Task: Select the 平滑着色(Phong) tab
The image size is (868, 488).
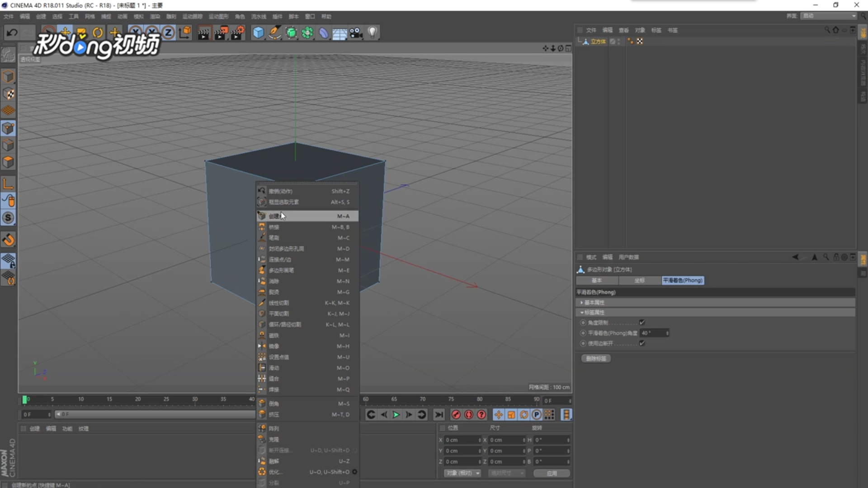Action: pos(683,280)
